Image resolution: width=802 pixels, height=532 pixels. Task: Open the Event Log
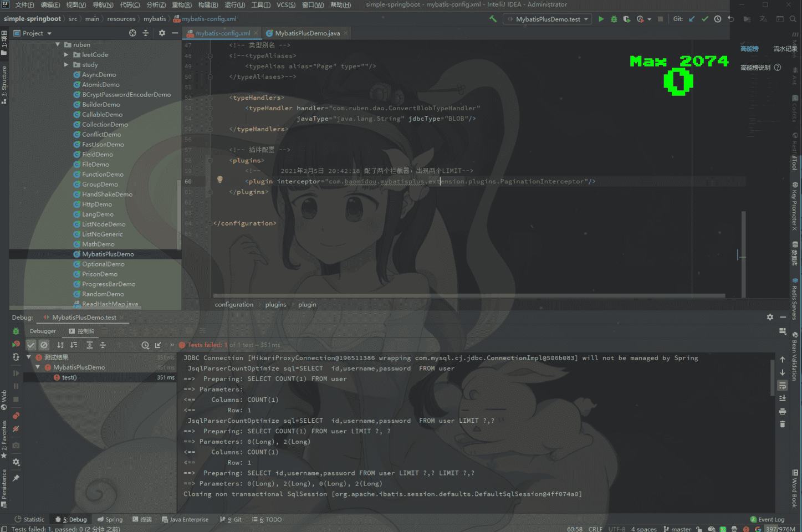pos(770,519)
